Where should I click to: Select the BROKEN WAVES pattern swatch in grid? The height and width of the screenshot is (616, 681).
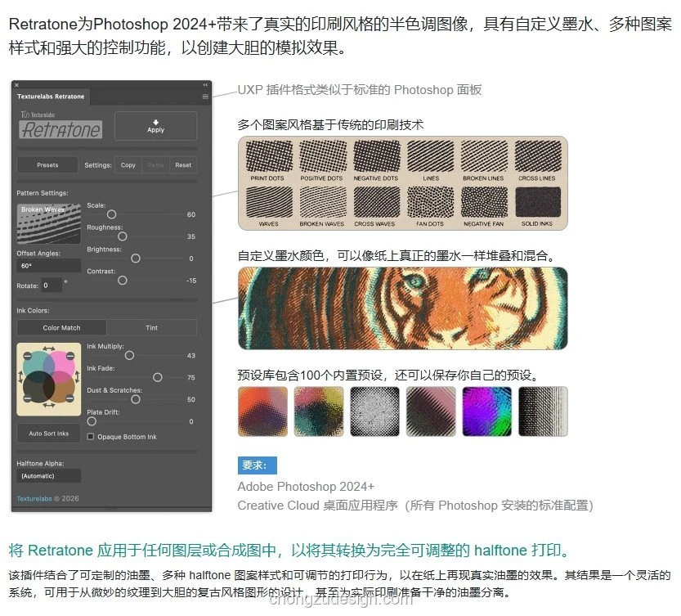[322, 202]
